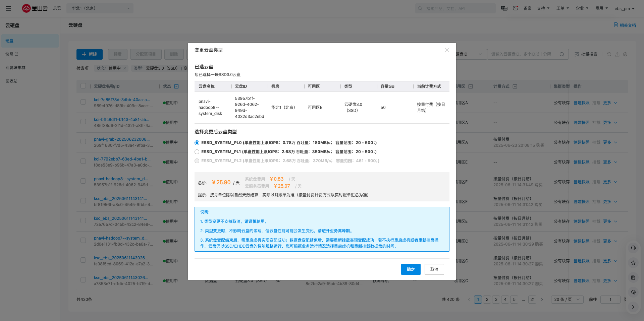Open 快照 in the sidebar
The height and width of the screenshot is (321, 644).
pyautogui.click(x=9, y=54)
